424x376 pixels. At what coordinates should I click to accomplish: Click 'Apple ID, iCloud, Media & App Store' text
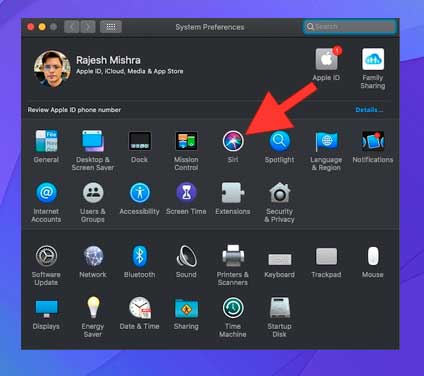[x=130, y=71]
